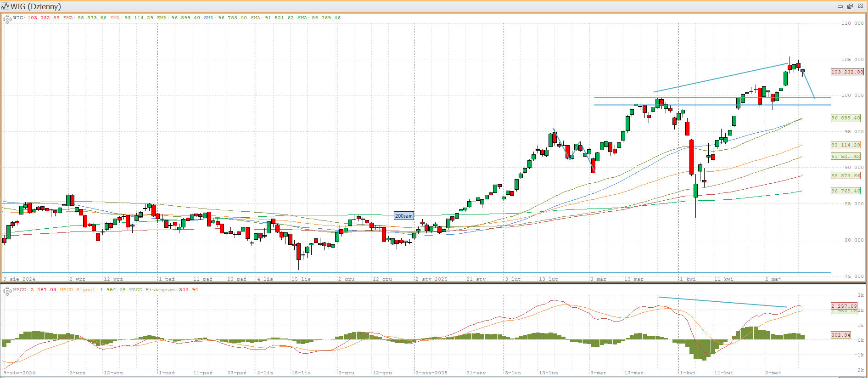This screenshot has height=378, width=868.
Task: Click the 103 232.88 current price tag
Action: pos(847,72)
